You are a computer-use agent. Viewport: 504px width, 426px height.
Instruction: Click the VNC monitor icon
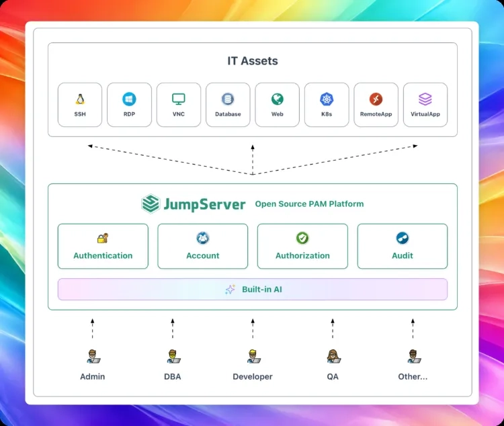coord(178,99)
